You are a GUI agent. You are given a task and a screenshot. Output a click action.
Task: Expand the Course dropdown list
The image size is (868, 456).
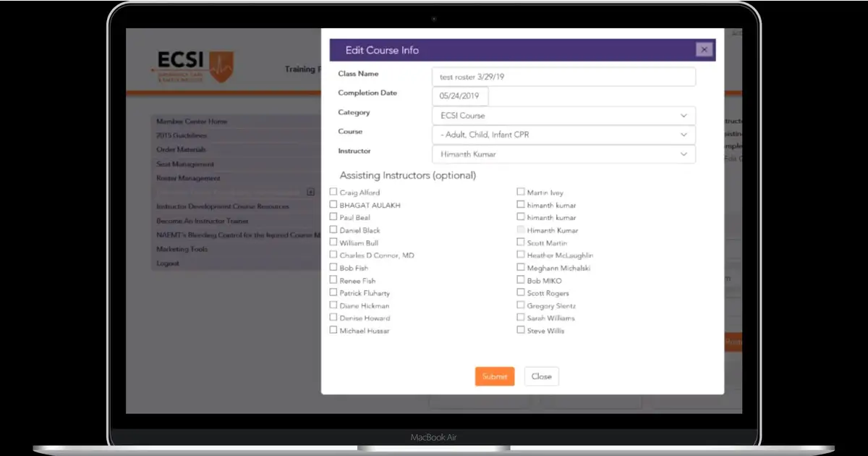(563, 135)
